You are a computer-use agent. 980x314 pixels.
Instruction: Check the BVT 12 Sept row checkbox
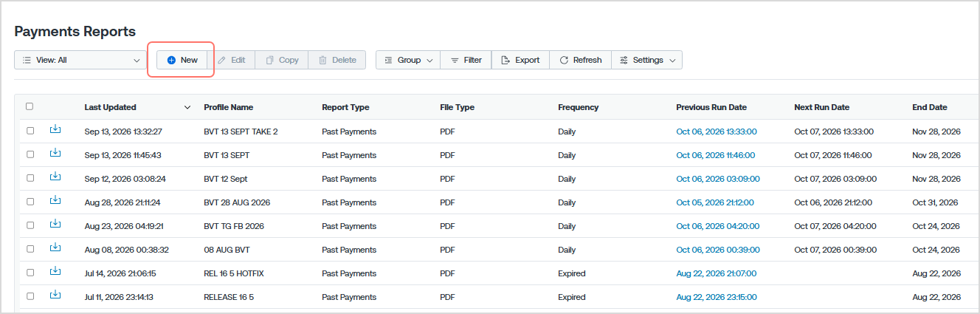point(30,178)
